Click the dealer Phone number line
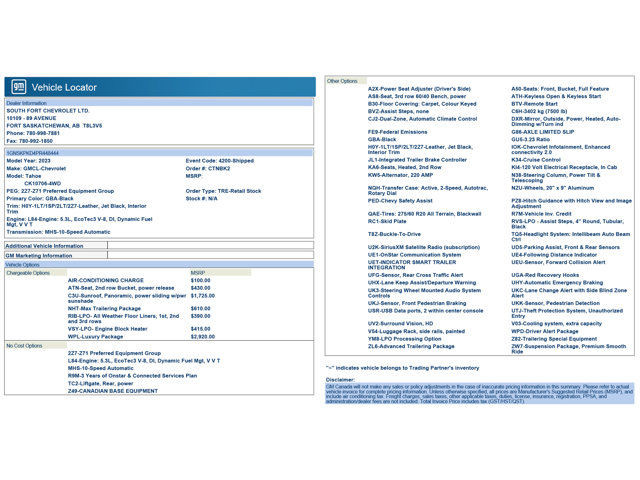The image size is (640, 480). pyautogui.click(x=33, y=133)
